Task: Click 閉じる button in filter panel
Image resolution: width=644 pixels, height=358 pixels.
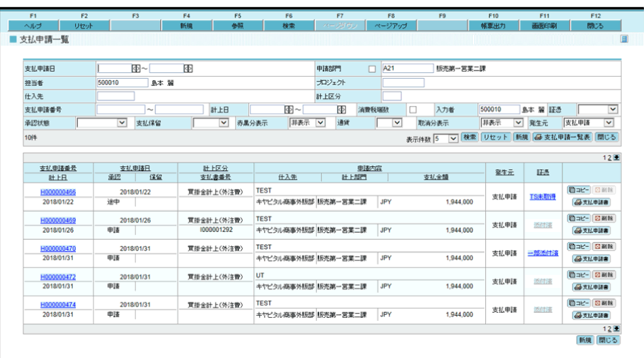Action: 607,137
